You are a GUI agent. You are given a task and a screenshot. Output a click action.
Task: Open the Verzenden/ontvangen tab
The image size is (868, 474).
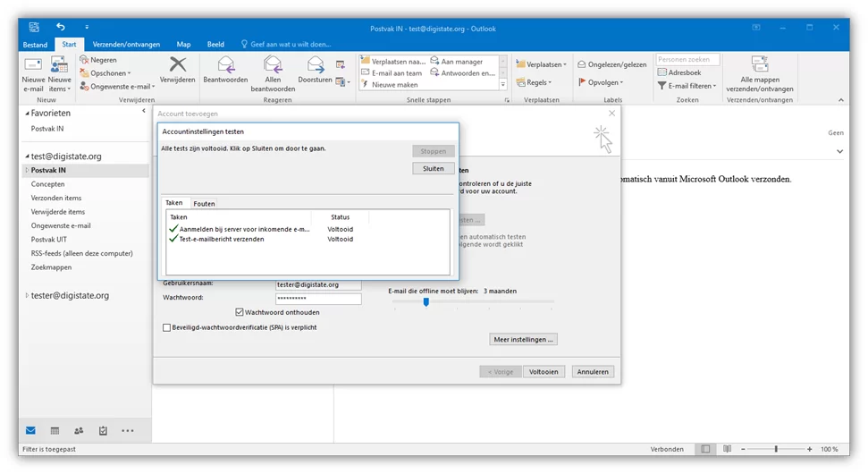[x=126, y=45]
